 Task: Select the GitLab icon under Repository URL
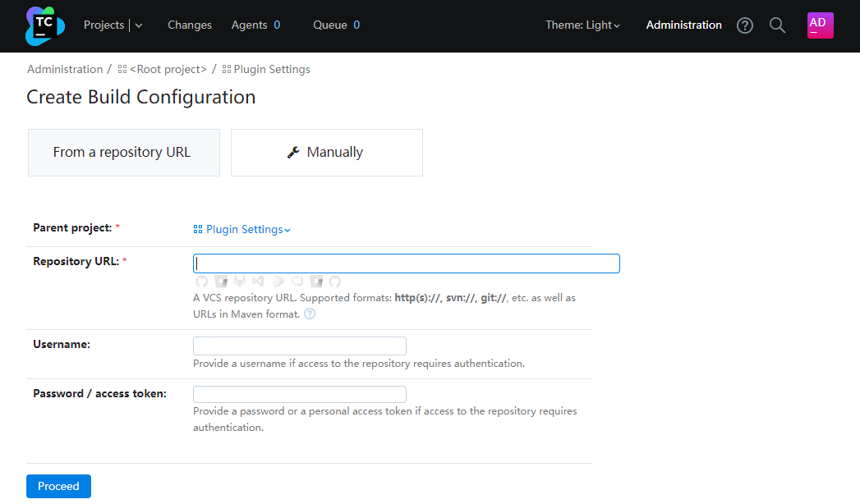(241, 282)
